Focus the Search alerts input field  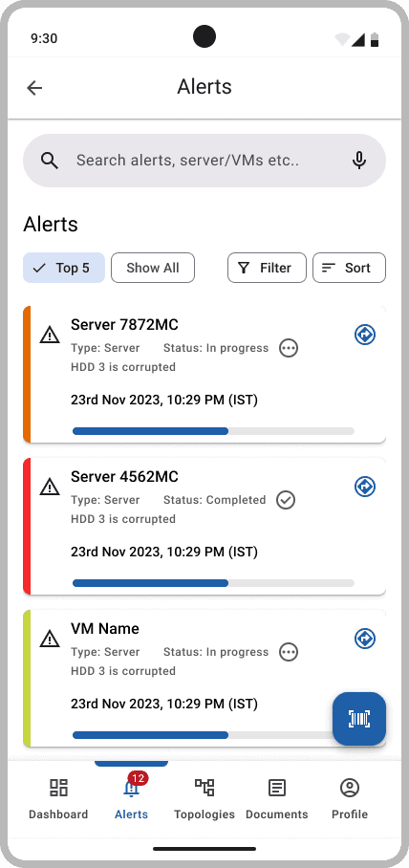tap(204, 161)
